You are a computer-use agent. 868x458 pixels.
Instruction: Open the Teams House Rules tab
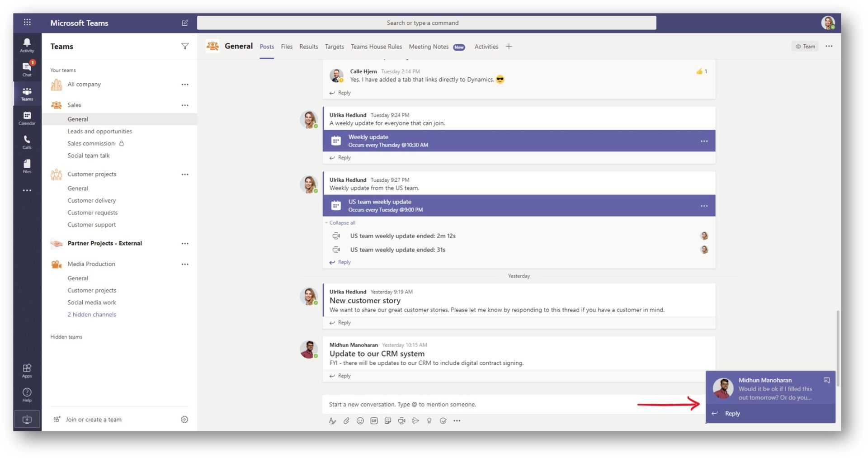pos(376,47)
